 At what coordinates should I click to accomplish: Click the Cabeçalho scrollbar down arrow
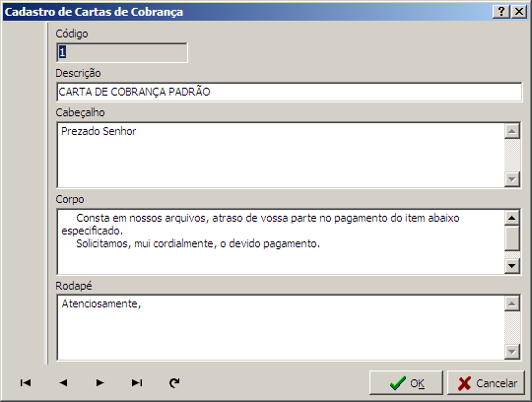click(x=512, y=179)
